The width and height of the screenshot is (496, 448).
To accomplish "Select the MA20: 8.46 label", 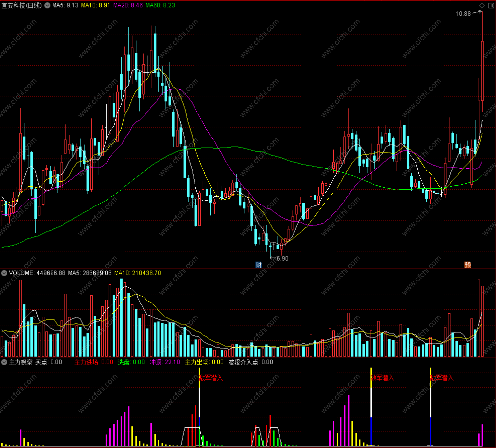I will (x=128, y=5).
